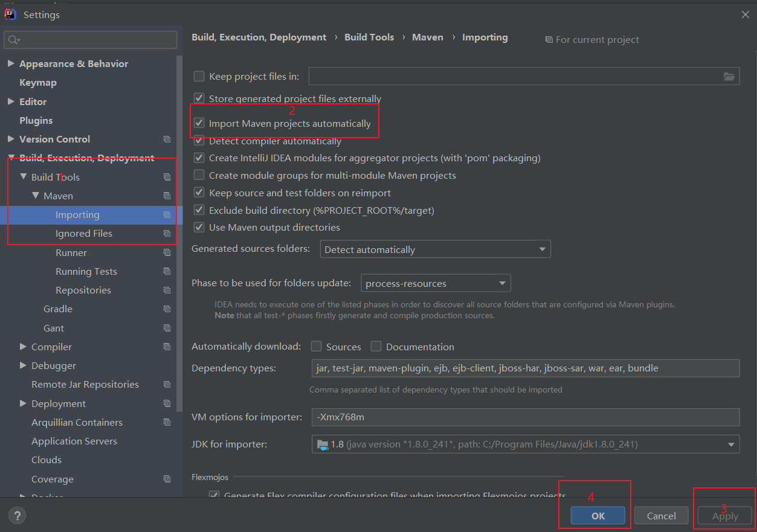Open Generated sources folders dropdown

[435, 249]
